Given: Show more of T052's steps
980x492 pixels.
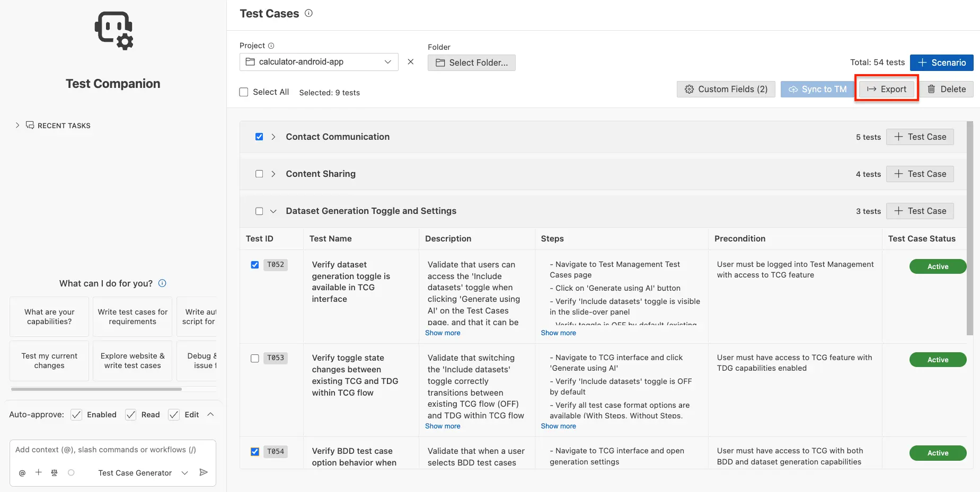Looking at the screenshot, I should point(558,333).
